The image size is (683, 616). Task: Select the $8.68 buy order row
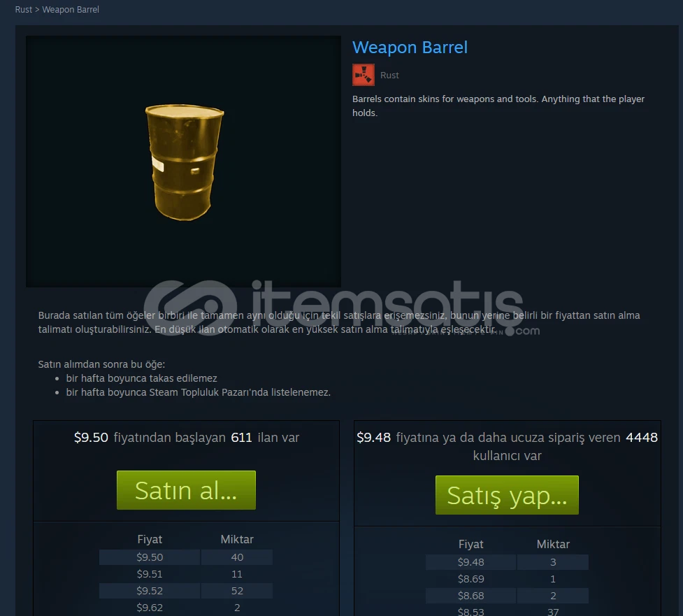tap(507, 596)
